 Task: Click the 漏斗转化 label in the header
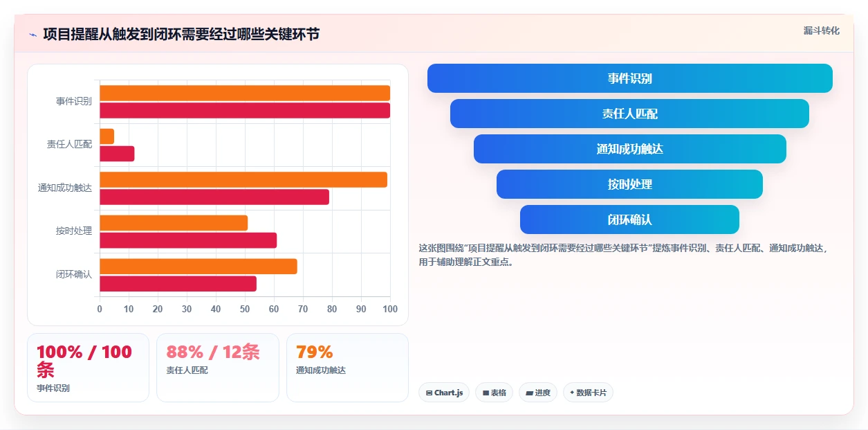pos(822,30)
